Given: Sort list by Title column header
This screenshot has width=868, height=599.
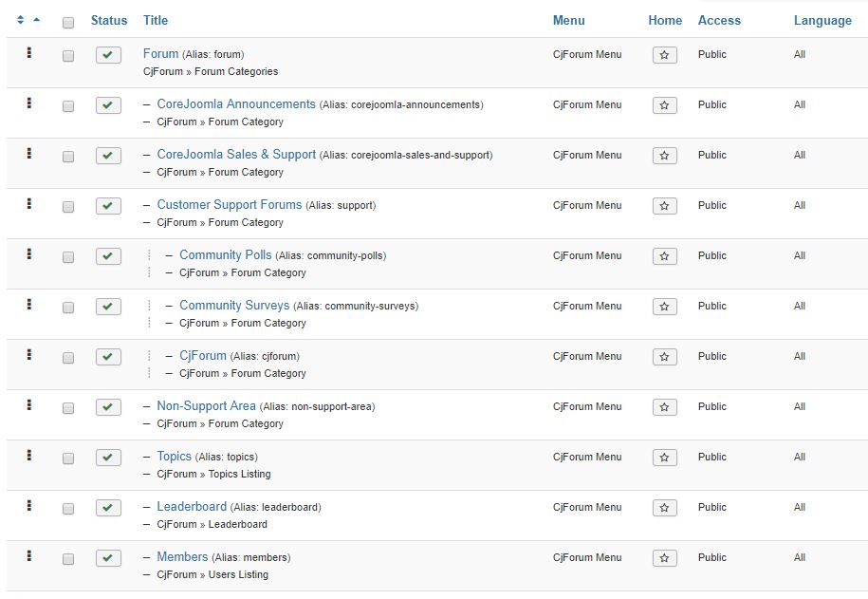Looking at the screenshot, I should (156, 20).
